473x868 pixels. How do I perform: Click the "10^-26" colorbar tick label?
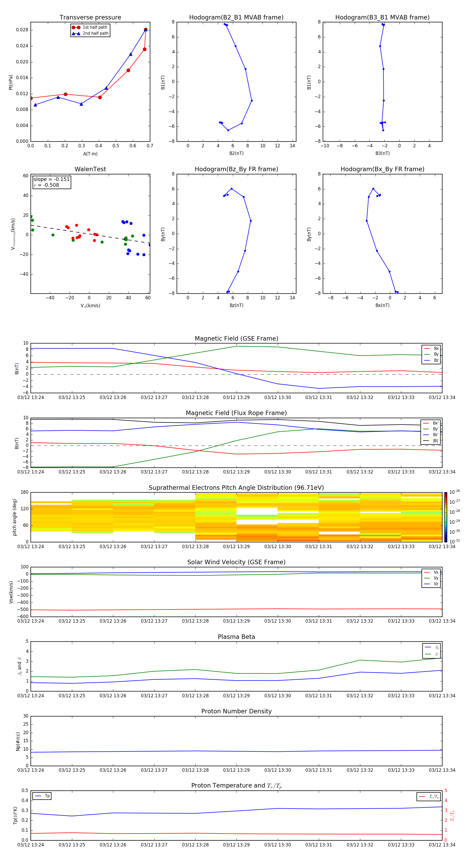tap(455, 492)
